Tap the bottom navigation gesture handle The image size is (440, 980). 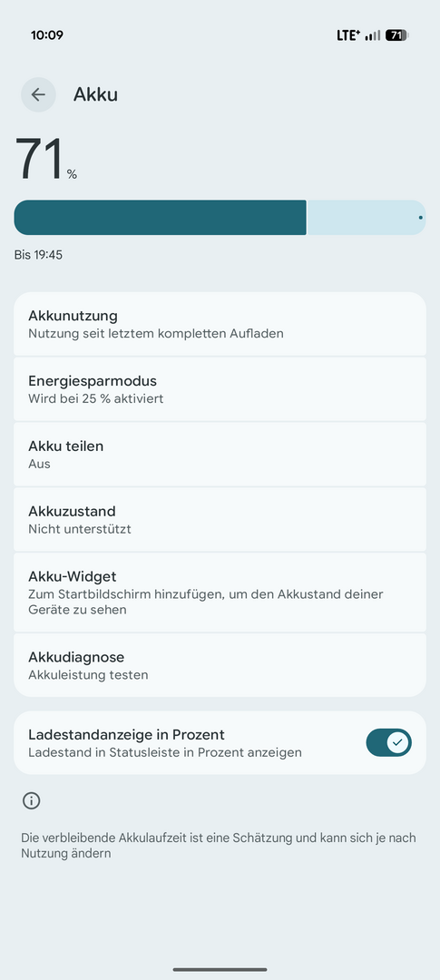tap(220, 969)
